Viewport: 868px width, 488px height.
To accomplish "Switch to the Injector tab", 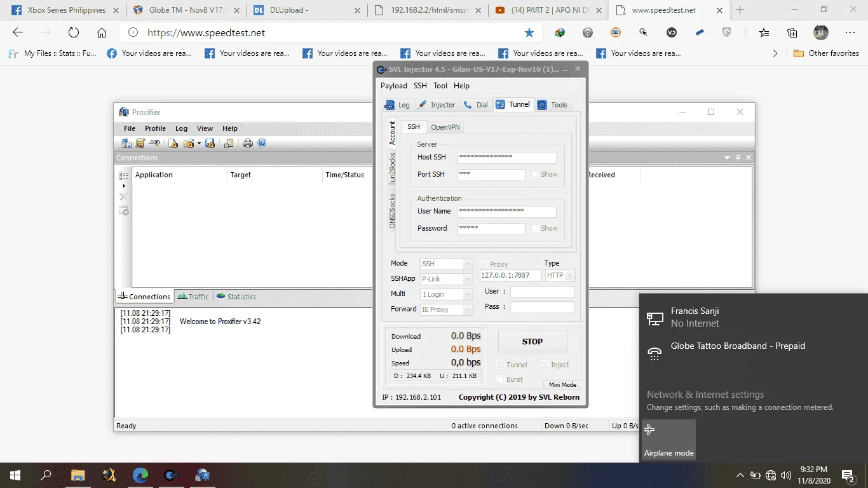I will [437, 105].
